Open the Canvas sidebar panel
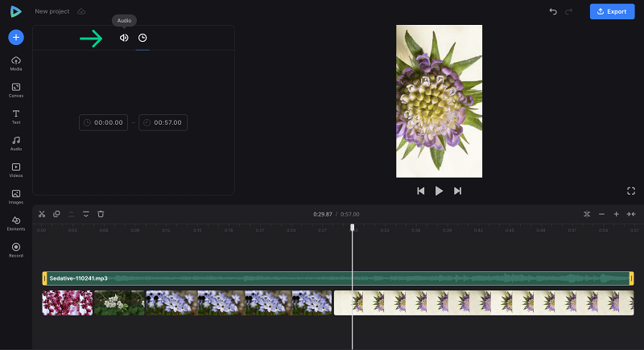Screen dimensions: 644x350 coord(16,90)
